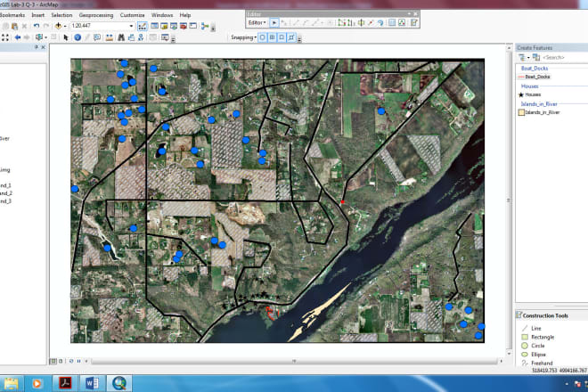Select the Houses feature template
The image size is (588, 392).
[530, 94]
